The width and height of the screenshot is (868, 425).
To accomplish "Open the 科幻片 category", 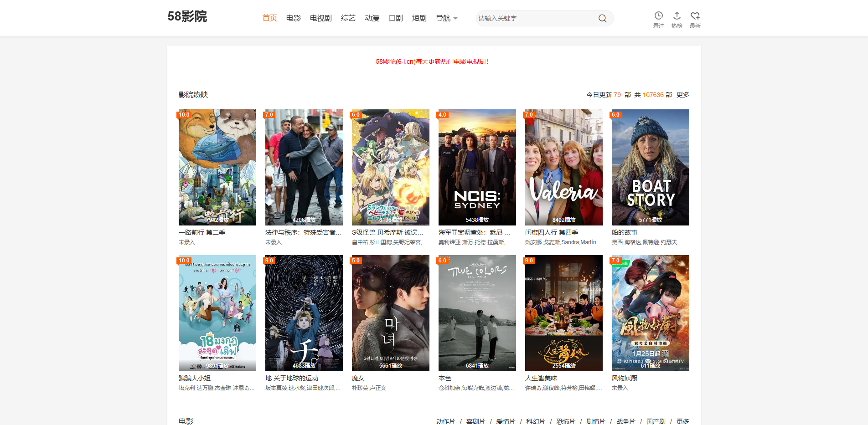I will 534,421.
